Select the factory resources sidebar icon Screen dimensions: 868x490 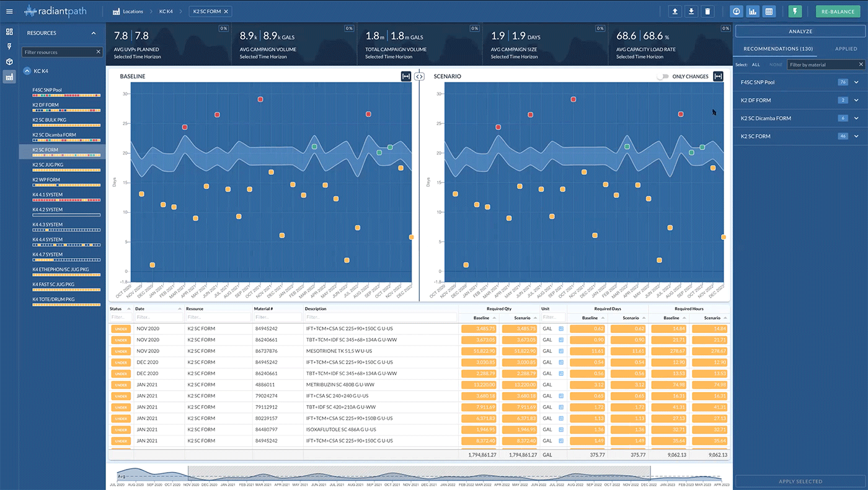(9, 76)
